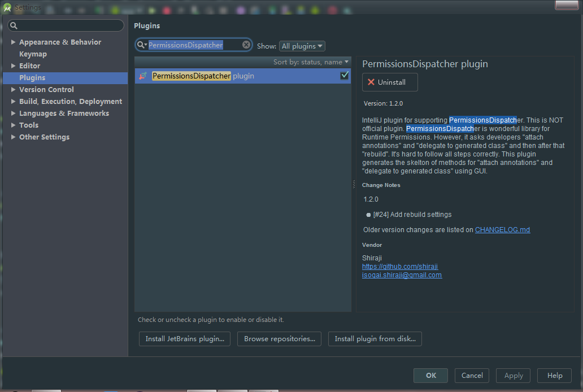Open the Sort by status, name dropdown
Screen dimensions: 583x392
[311, 62]
